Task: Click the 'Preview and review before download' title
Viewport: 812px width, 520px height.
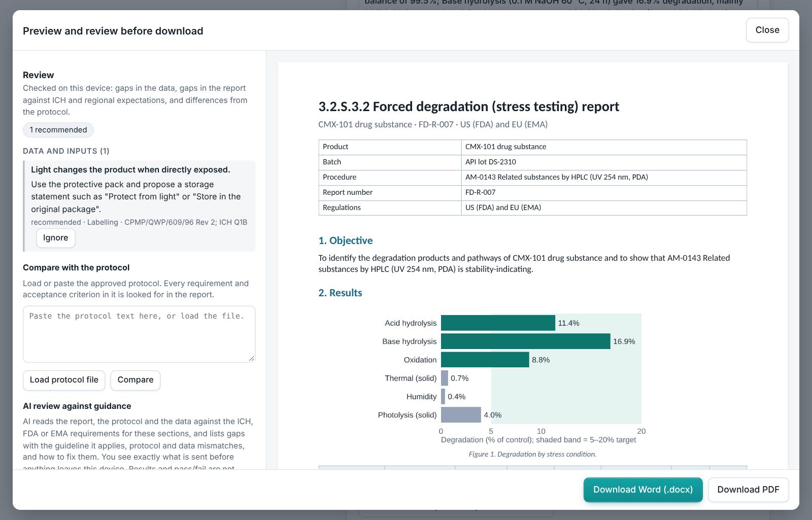Action: click(x=113, y=31)
